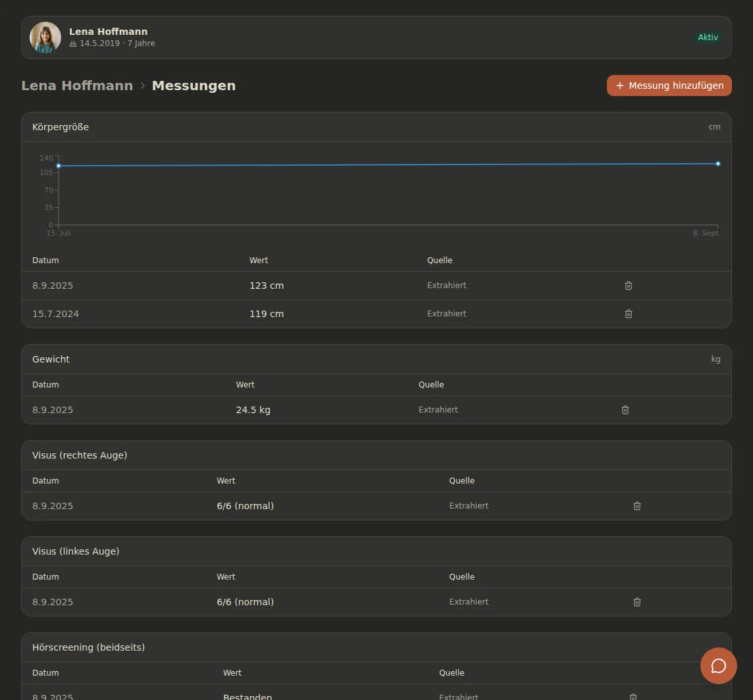This screenshot has width=753, height=700.
Task: Click Extrahiert in the 119 cm row
Action: [446, 314]
